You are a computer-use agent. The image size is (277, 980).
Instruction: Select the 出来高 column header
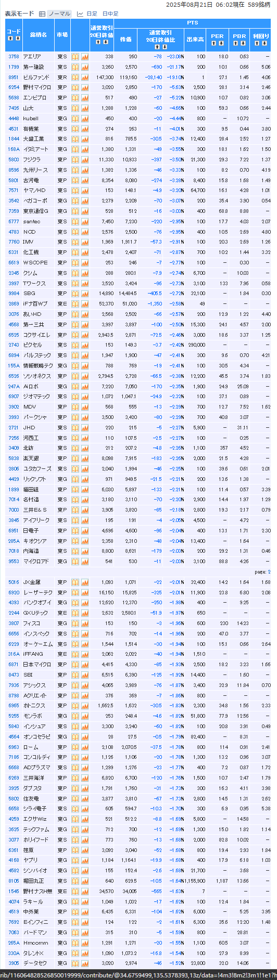(x=195, y=39)
